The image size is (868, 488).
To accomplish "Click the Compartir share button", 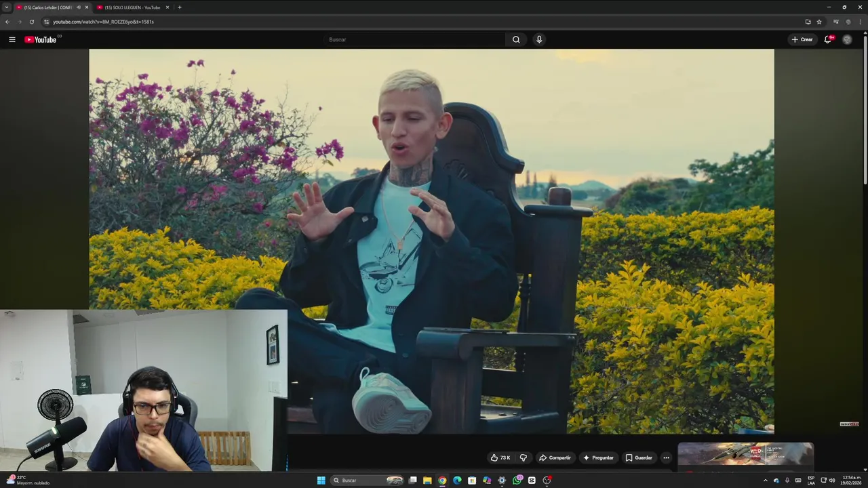I will click(x=555, y=457).
